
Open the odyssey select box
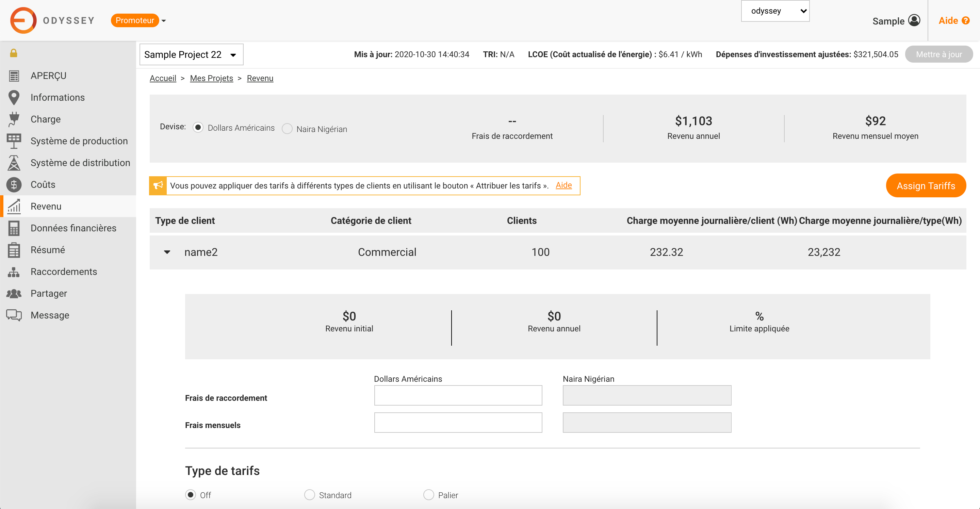(775, 11)
